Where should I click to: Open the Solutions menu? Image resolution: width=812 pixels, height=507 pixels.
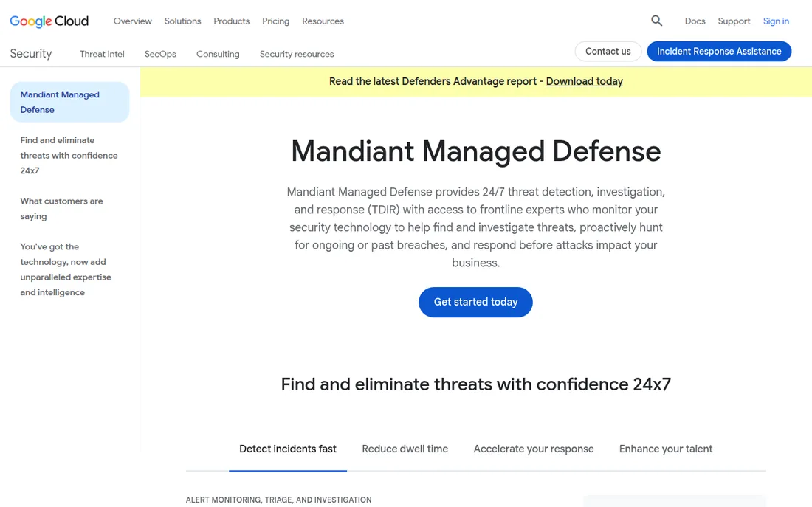(x=183, y=21)
